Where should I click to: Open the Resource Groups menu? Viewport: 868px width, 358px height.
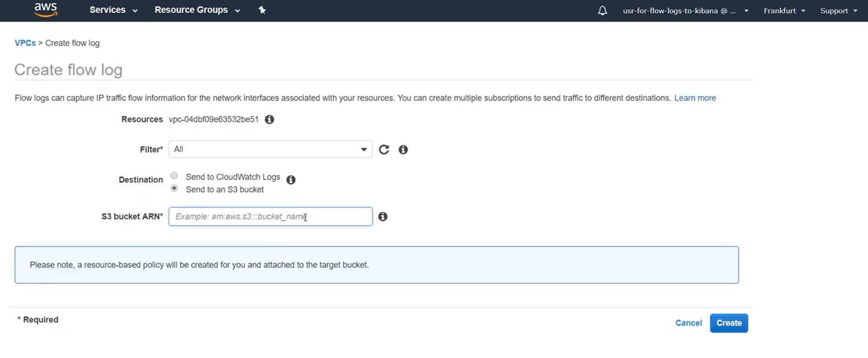197,10
